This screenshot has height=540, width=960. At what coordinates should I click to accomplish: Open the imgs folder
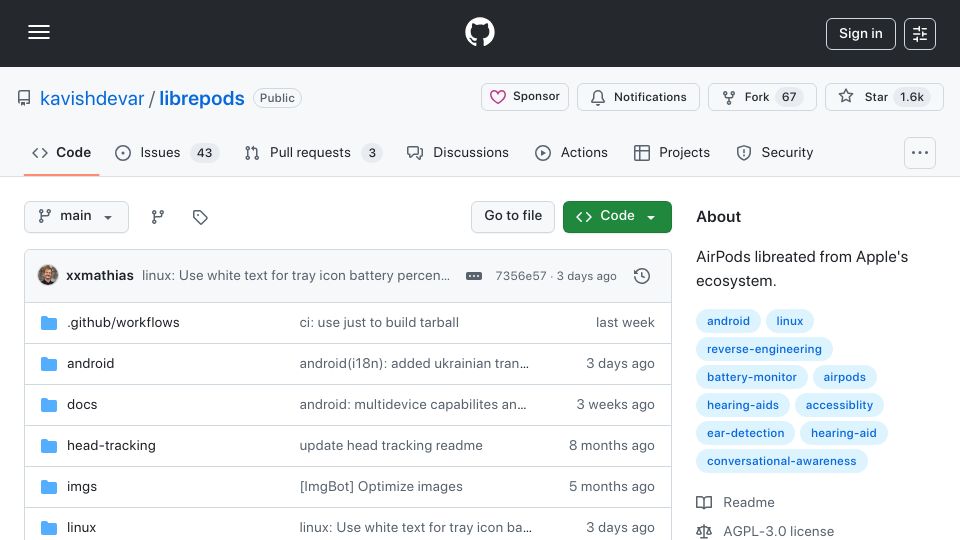(82, 487)
